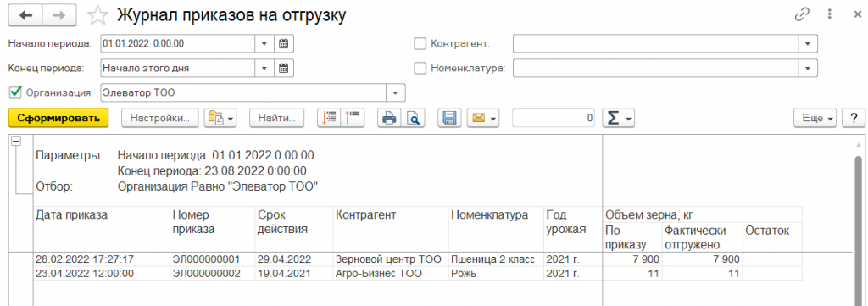
Task: Uncheck the Организация filter checkbox
Action: tap(15, 92)
